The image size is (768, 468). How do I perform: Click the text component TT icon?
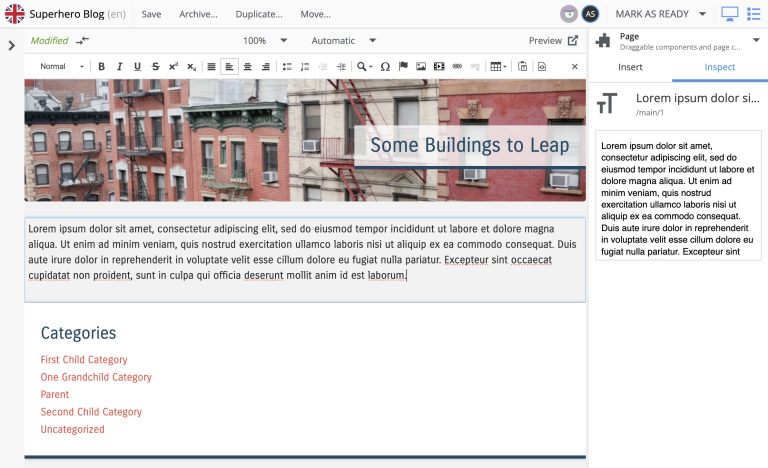point(607,103)
